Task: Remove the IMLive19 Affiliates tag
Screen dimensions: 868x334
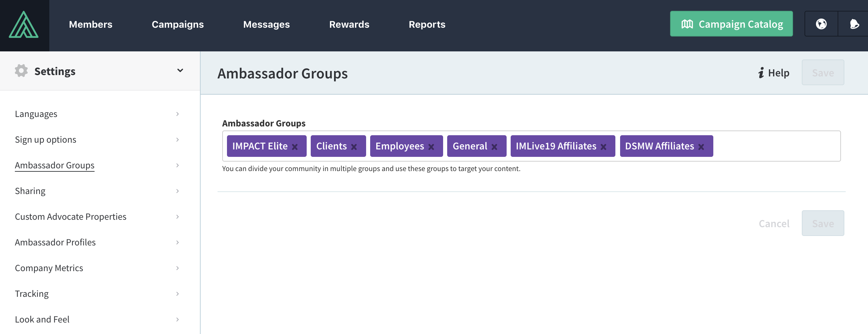Action: pyautogui.click(x=604, y=147)
